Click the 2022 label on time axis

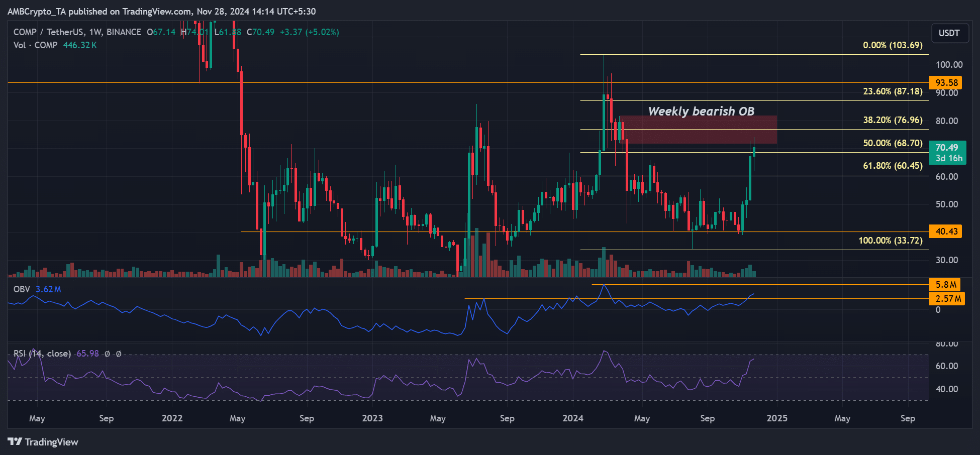(x=172, y=418)
